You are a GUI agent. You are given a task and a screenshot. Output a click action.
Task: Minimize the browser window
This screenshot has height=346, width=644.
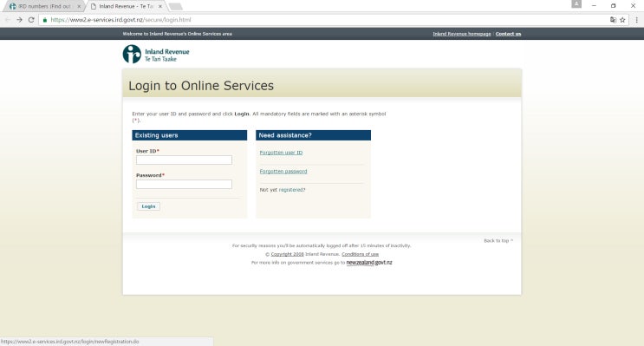click(x=594, y=6)
